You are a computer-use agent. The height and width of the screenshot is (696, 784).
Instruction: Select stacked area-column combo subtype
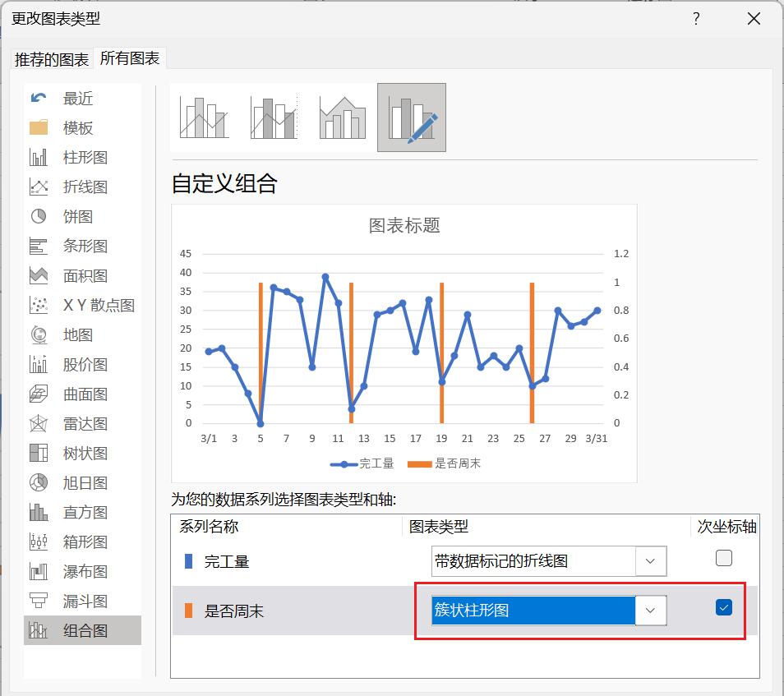coord(343,118)
